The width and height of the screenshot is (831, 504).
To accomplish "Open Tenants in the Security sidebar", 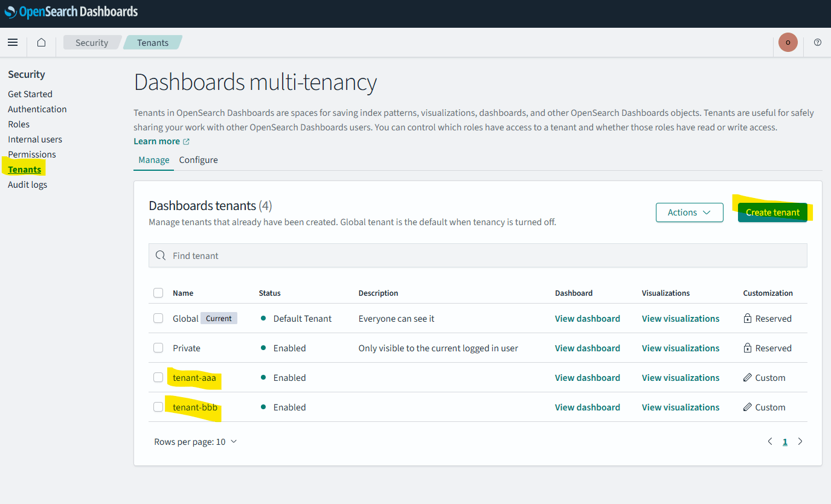I will [x=25, y=170].
